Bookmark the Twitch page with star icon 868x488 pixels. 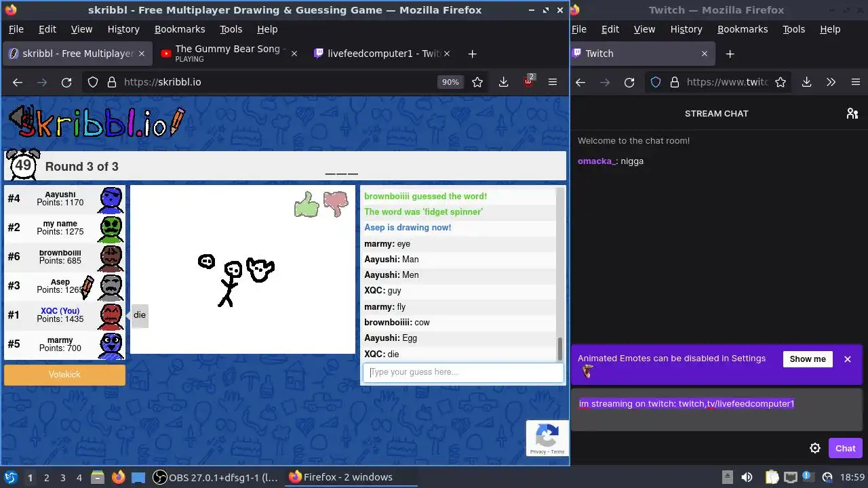pyautogui.click(x=781, y=82)
